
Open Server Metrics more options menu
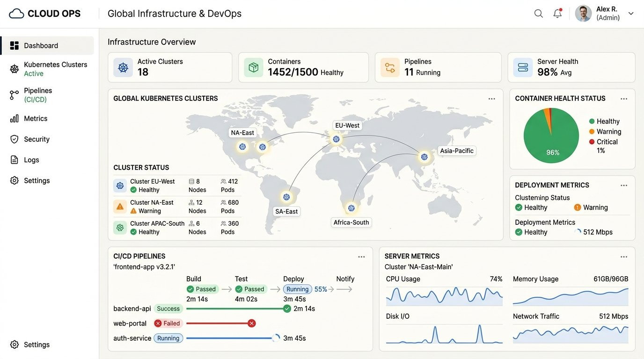coord(624,257)
